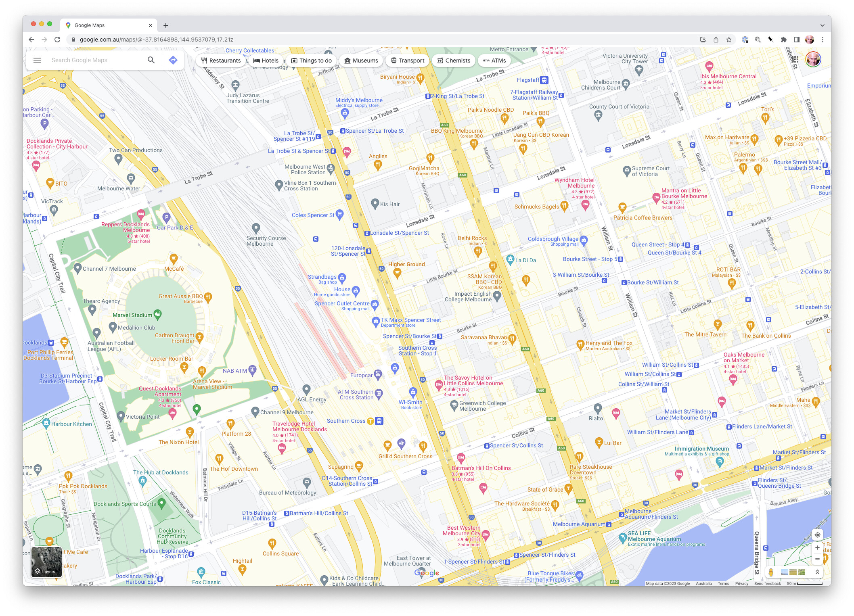Click the Collins Square restaurant pin
This screenshot has height=616, width=854.
(272, 544)
